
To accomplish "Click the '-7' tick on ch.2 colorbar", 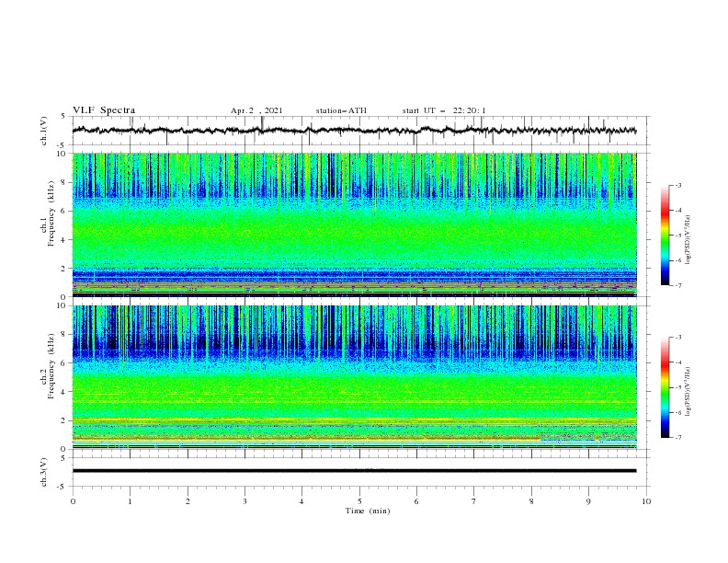I will 677,437.
